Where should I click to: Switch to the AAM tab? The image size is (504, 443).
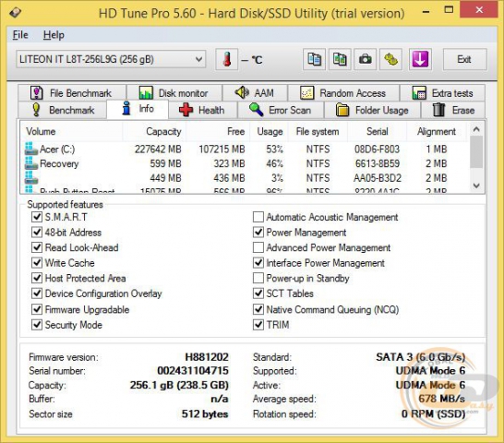click(x=255, y=93)
